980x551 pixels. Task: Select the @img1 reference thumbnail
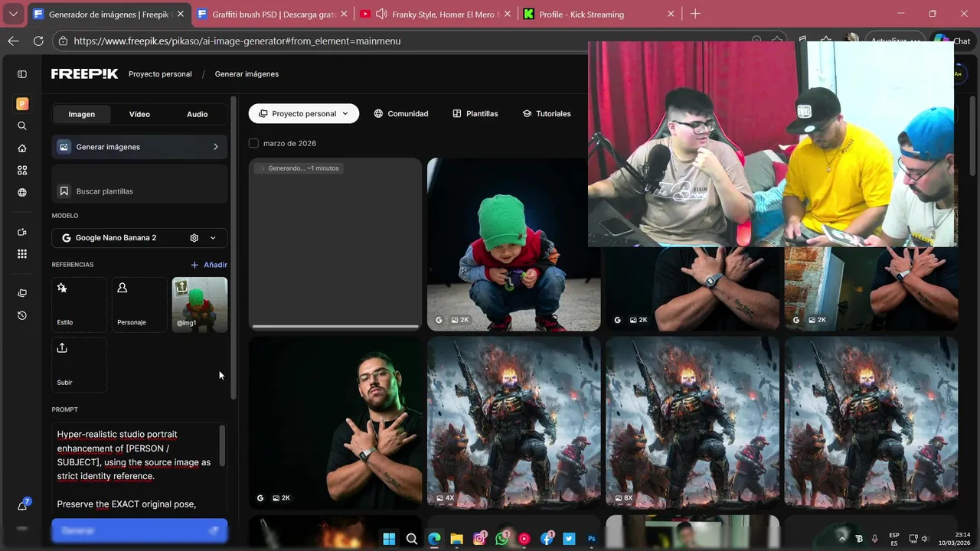[x=200, y=305]
